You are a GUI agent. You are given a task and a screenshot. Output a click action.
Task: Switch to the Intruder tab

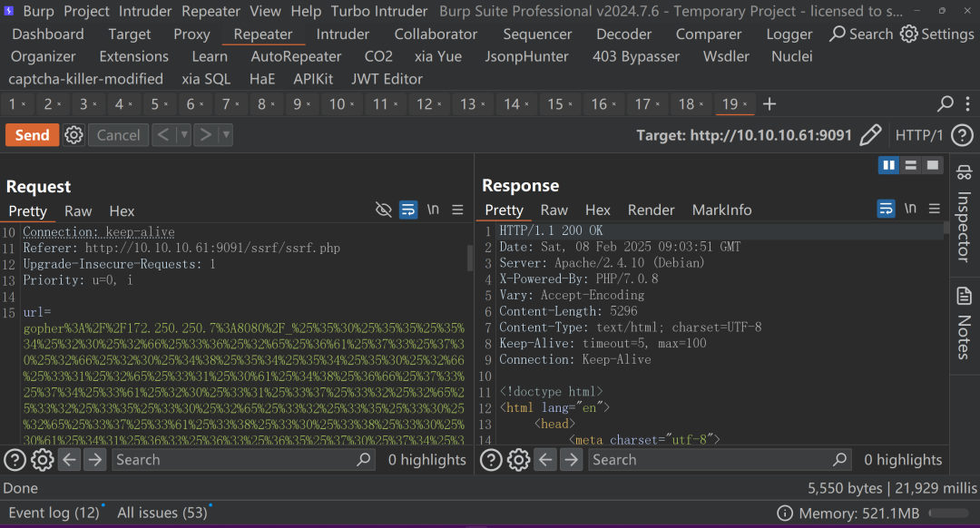click(x=342, y=34)
